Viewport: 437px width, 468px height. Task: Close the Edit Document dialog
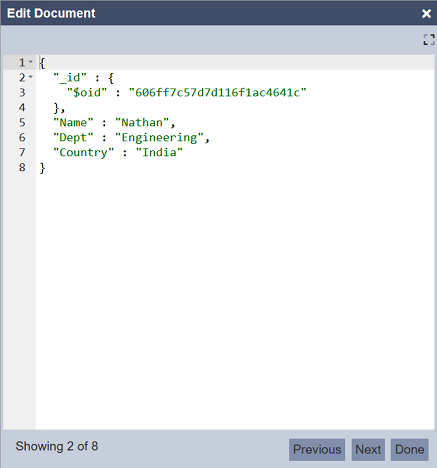(x=426, y=14)
